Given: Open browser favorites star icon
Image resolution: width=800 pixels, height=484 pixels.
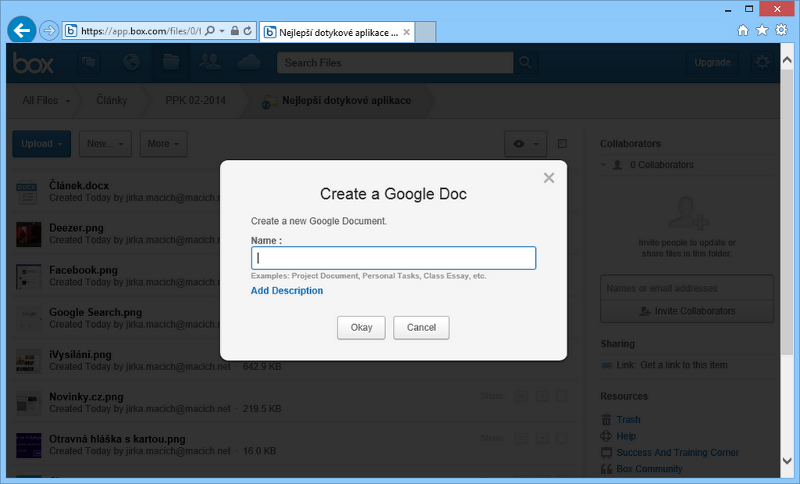Looking at the screenshot, I should click(761, 30).
